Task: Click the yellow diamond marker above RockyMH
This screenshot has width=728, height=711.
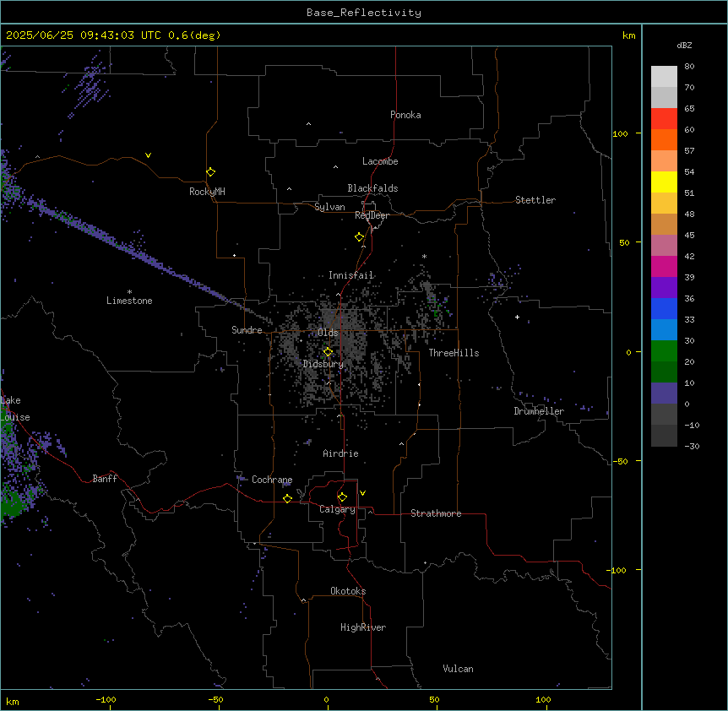Action: tap(210, 171)
